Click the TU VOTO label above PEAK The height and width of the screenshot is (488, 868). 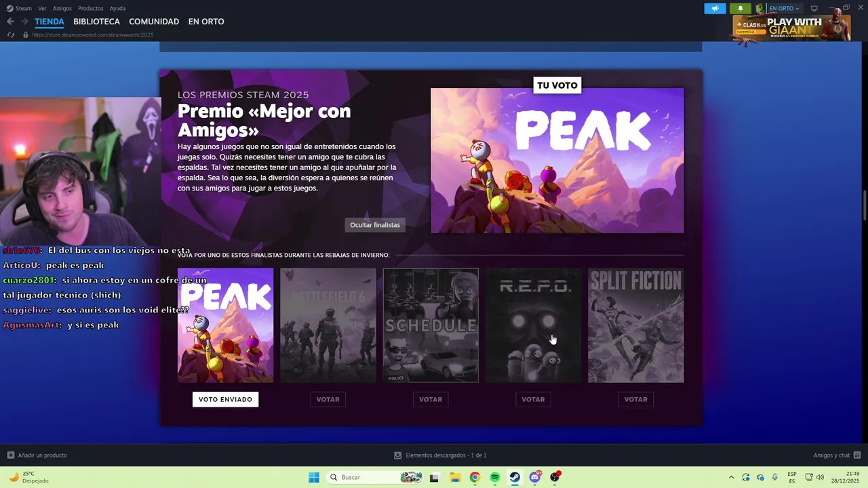(557, 85)
